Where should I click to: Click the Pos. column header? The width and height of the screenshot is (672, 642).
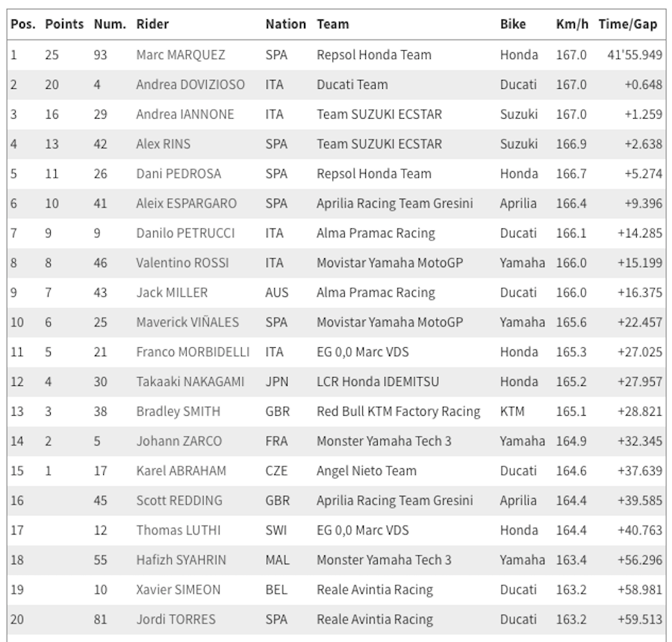(22, 24)
